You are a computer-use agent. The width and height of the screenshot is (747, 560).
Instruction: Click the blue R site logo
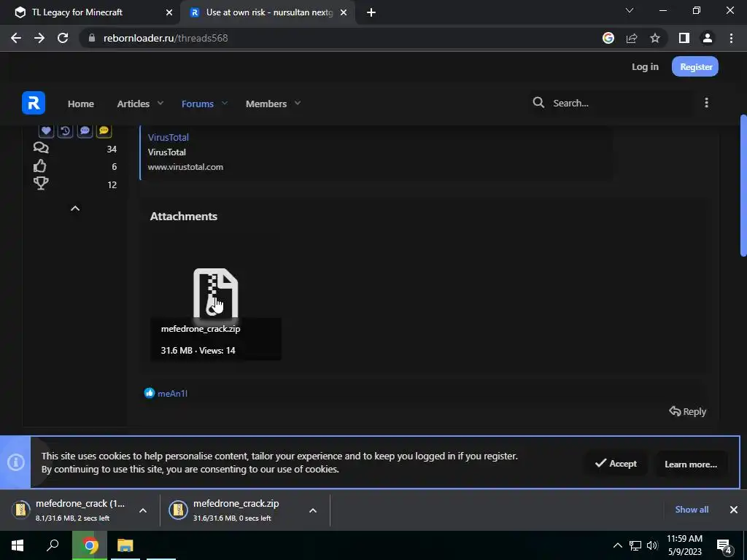pyautogui.click(x=34, y=103)
